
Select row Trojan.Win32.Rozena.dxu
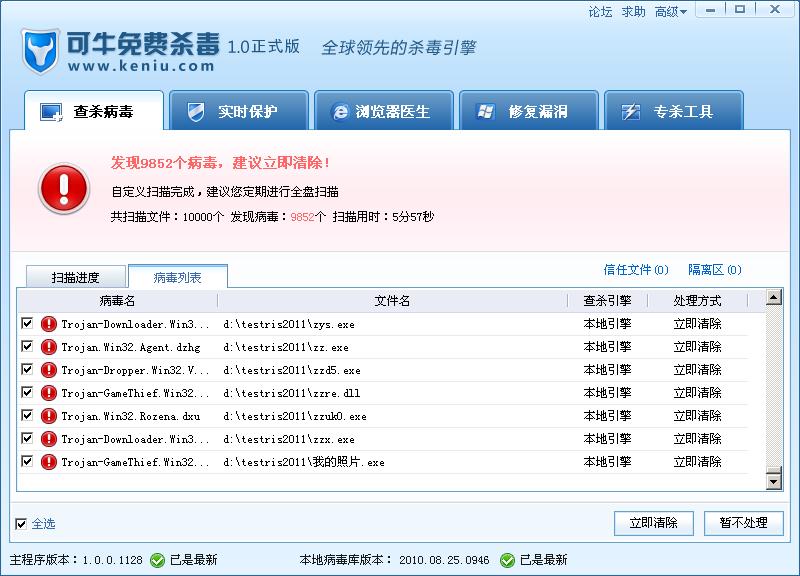point(383,416)
